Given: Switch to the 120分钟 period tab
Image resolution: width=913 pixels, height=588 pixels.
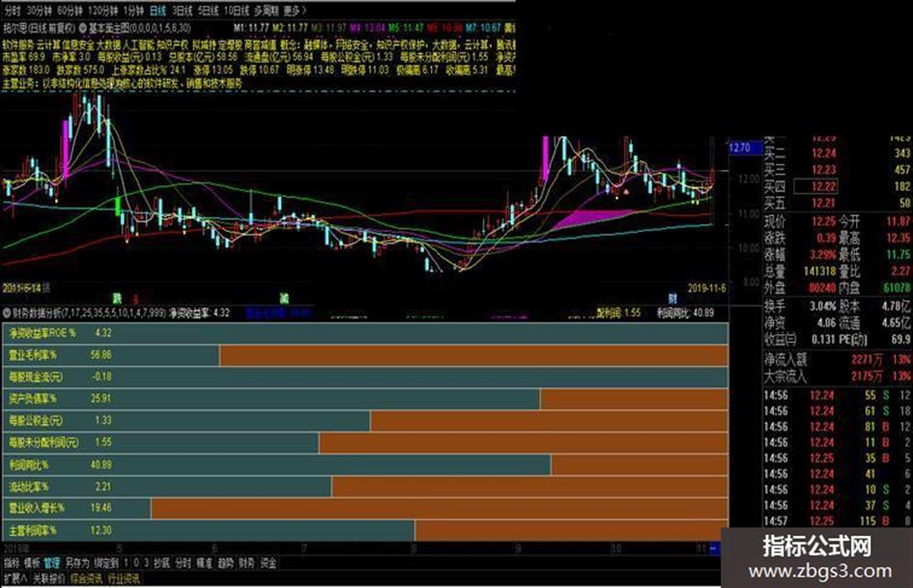Looking at the screenshot, I should click(102, 11).
